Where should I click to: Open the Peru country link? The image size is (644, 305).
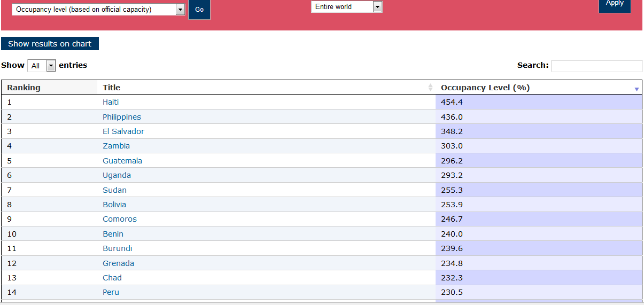pyautogui.click(x=111, y=292)
